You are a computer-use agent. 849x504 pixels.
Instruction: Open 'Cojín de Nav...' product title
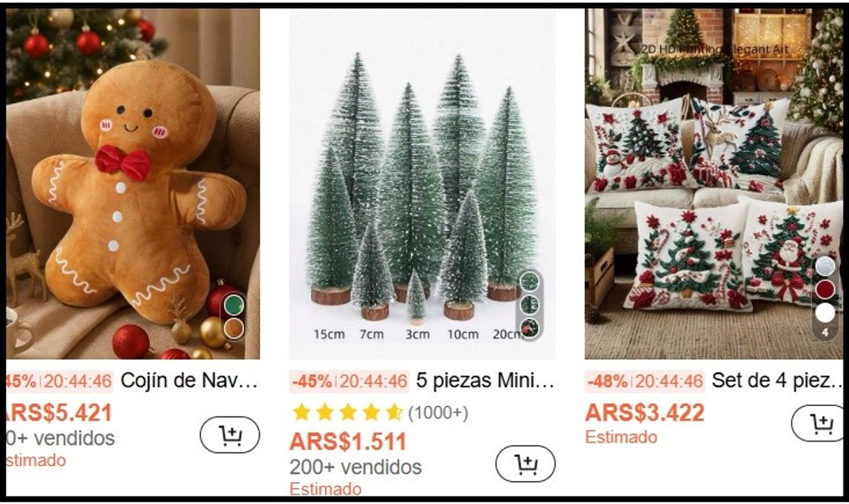click(x=190, y=381)
